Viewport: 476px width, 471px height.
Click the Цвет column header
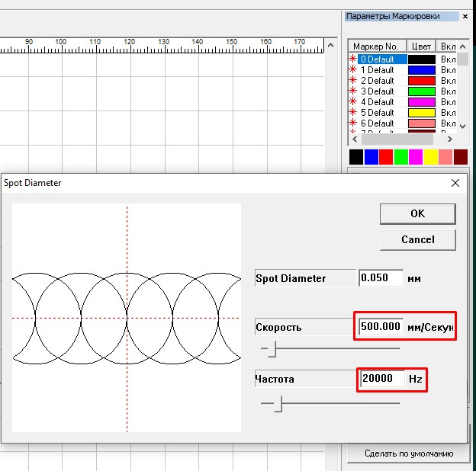(421, 46)
